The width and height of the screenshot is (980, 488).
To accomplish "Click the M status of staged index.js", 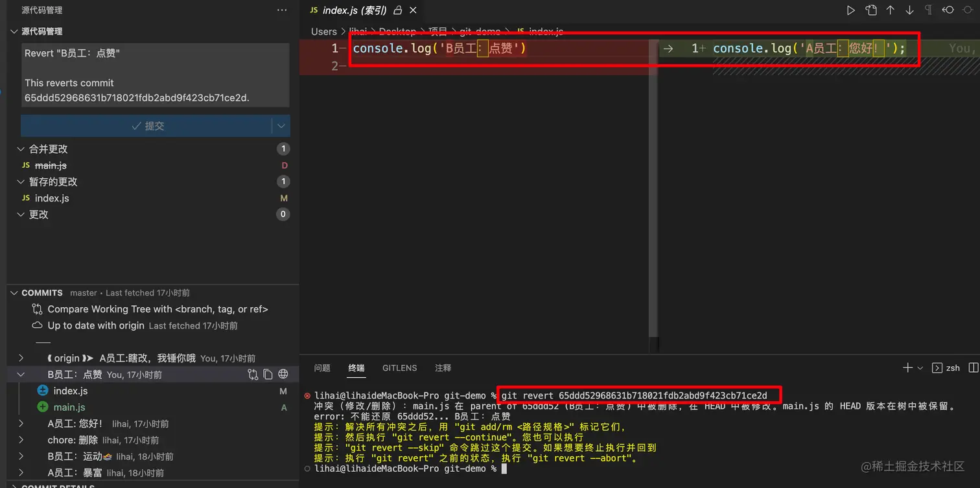I will [284, 198].
